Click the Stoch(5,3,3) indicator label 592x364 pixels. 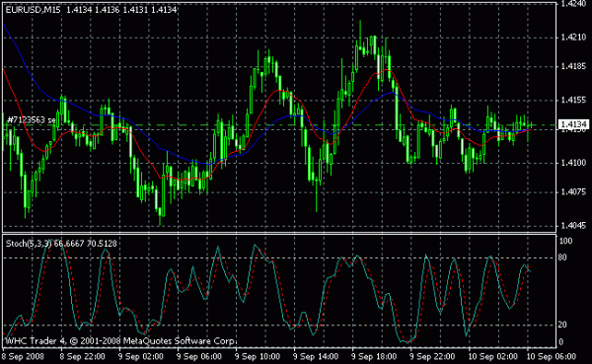[x=61, y=244]
